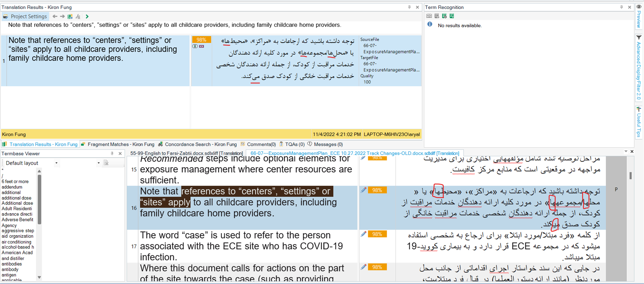The height and width of the screenshot is (284, 644).
Task: Switch to Fragment Matches tab
Action: click(118, 144)
